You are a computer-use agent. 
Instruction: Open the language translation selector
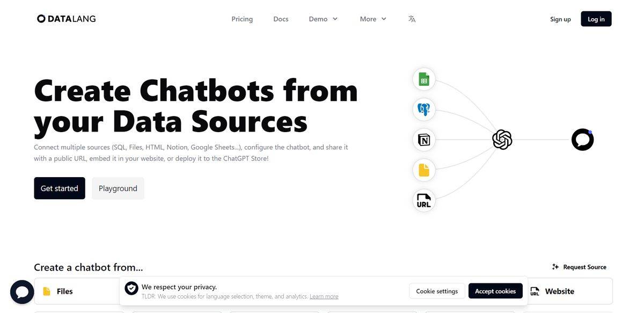tap(412, 19)
